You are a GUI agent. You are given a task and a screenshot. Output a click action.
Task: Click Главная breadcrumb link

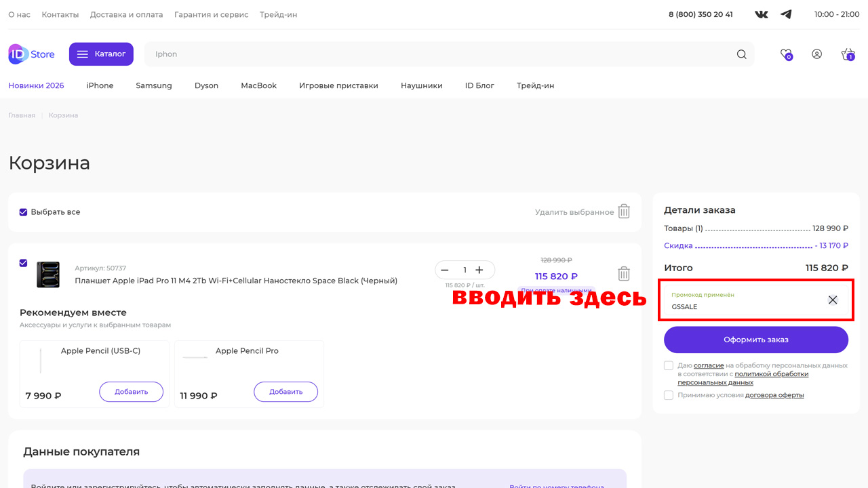click(x=22, y=115)
